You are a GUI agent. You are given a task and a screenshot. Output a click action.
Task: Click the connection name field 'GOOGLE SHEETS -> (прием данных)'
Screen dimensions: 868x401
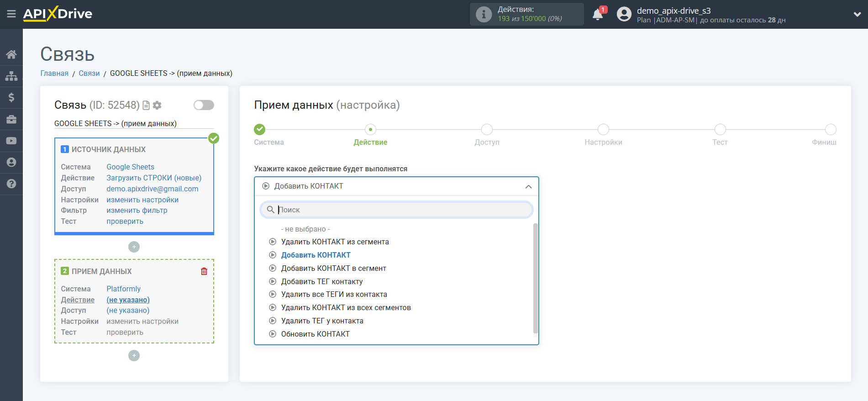[x=134, y=123]
